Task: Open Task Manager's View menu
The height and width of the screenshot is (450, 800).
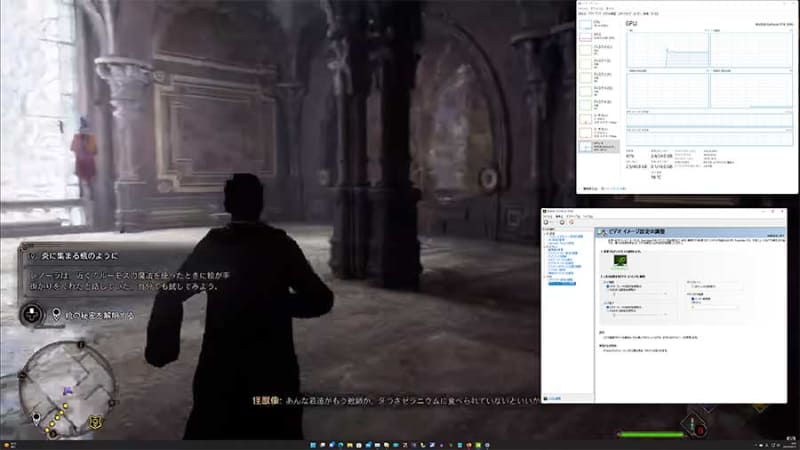Action: click(x=610, y=8)
